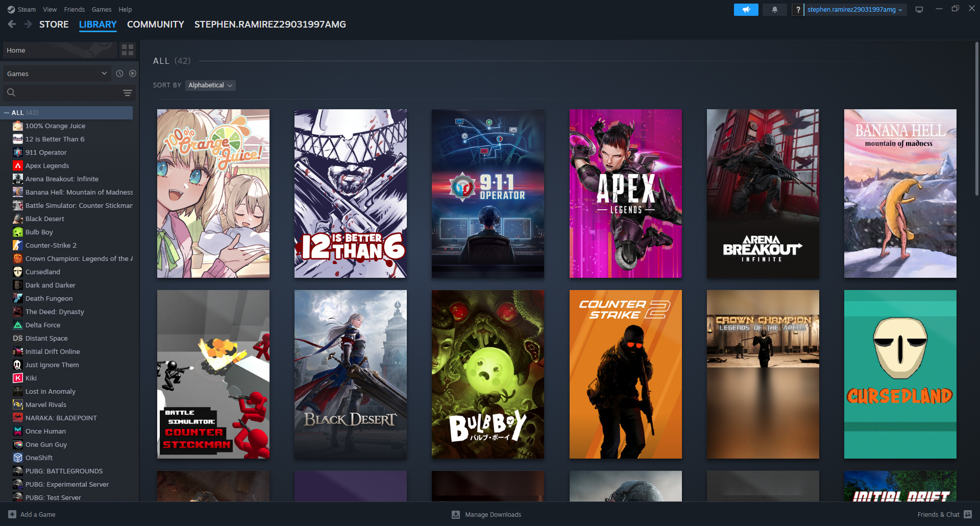Viewport: 980px width, 526px height.
Task: Click the Delta Force icon in sidebar
Action: click(x=18, y=325)
